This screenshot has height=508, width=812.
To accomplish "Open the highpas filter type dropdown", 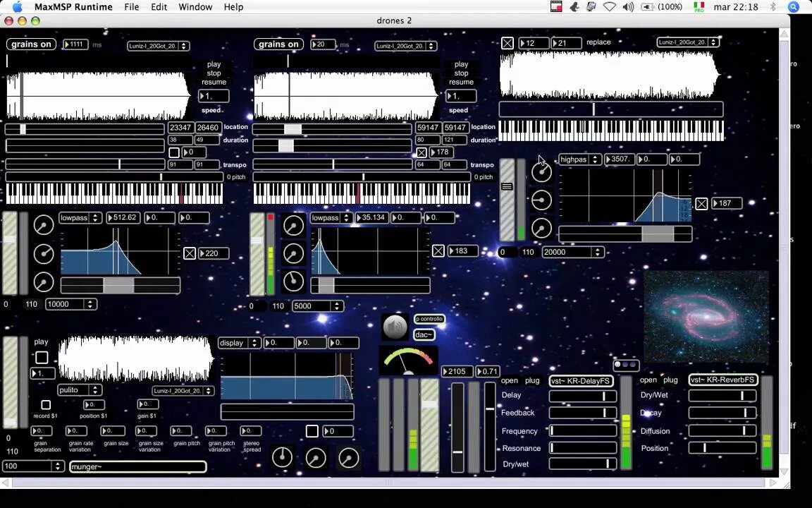I will coord(579,159).
